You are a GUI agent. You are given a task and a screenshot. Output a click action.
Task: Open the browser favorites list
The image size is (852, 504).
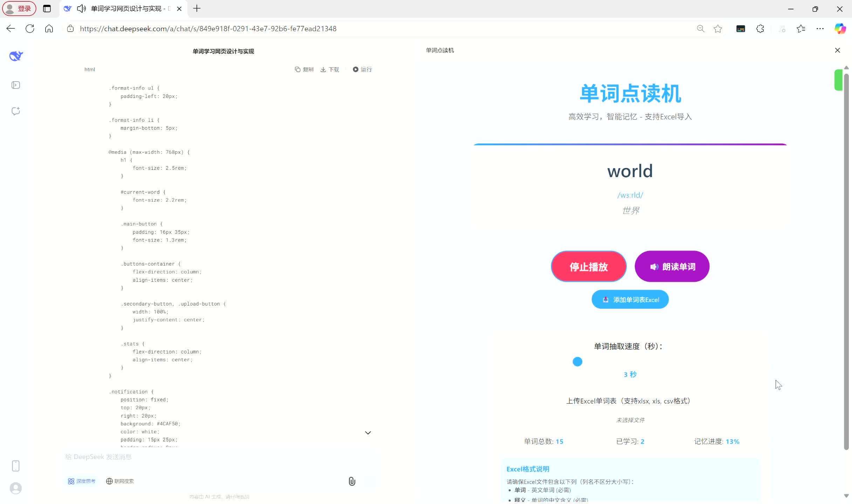tap(801, 29)
